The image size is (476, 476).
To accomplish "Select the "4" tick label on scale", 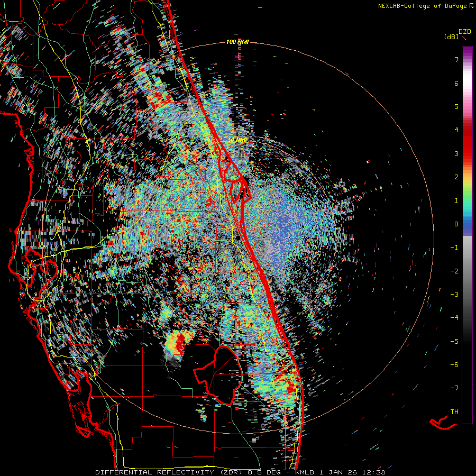I will [456, 130].
